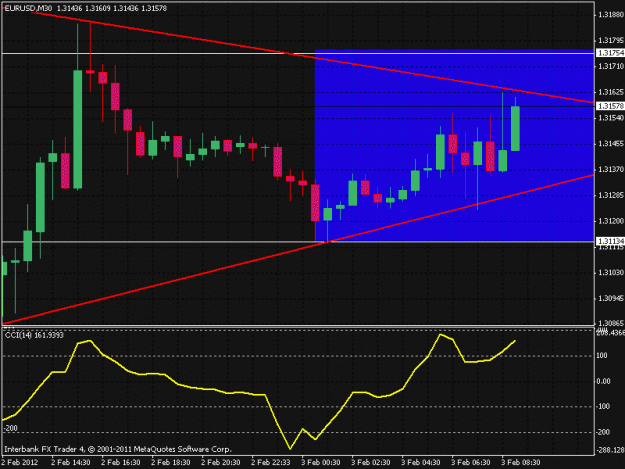Click the 3 Feb 00:30 time label

click(x=320, y=462)
